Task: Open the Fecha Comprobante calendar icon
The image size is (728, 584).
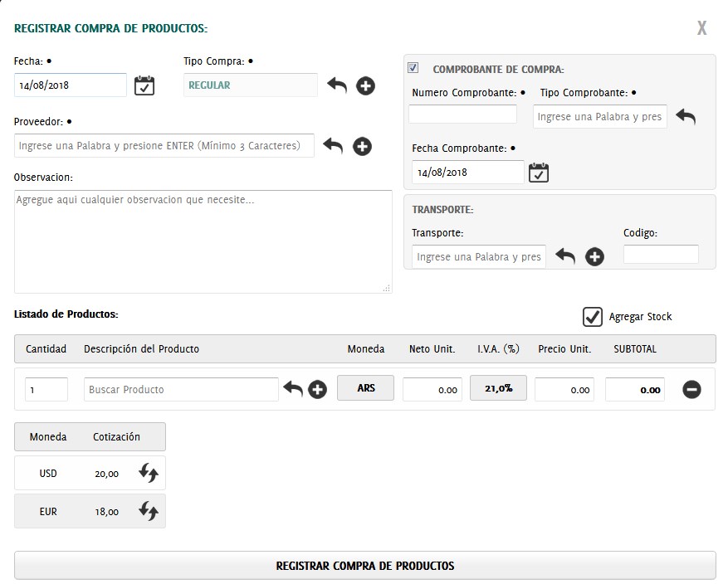Action: tap(539, 173)
